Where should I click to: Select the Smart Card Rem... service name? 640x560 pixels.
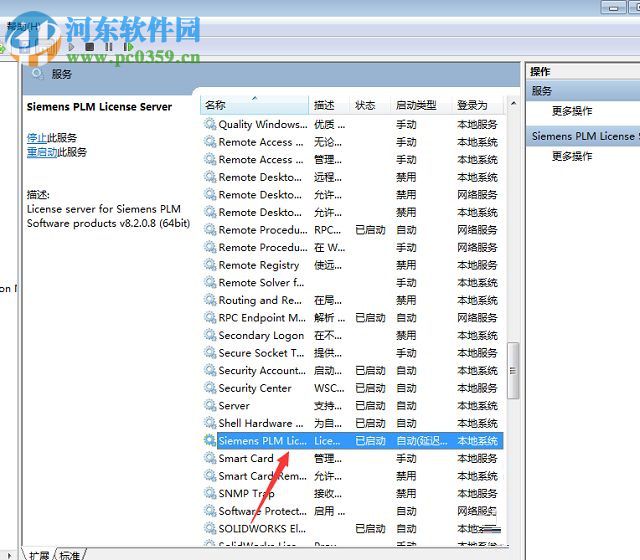[x=262, y=476]
